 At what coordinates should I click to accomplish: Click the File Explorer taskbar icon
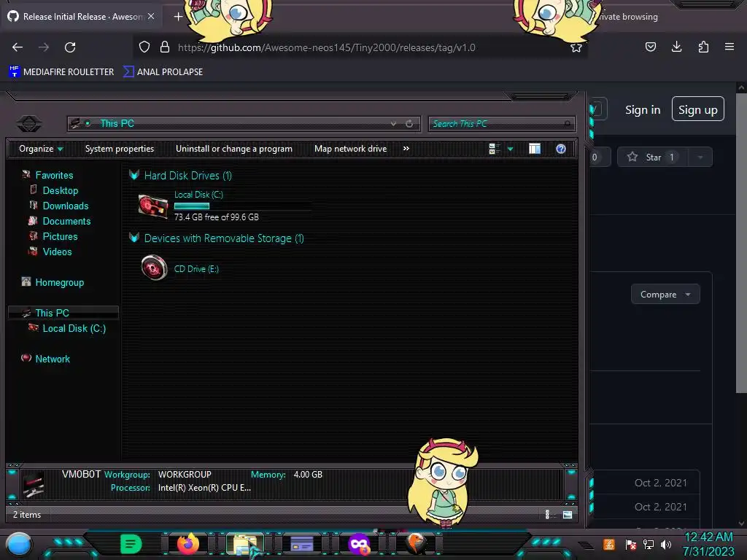(245, 545)
